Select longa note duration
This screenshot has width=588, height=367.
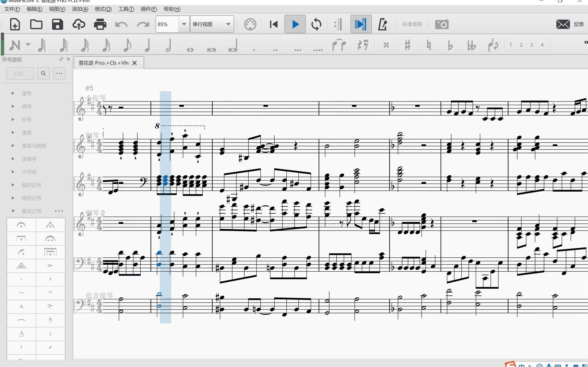tap(233, 45)
